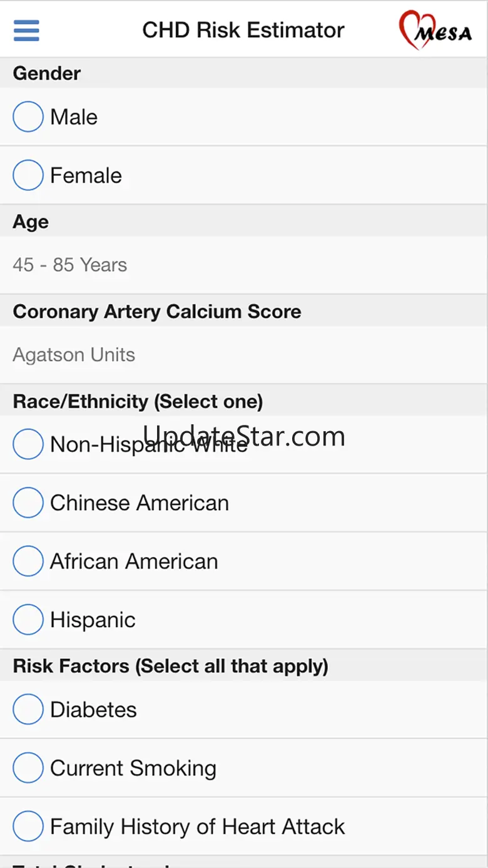488x868 pixels.
Task: Click the Agatson Units input field
Action: [x=244, y=355]
